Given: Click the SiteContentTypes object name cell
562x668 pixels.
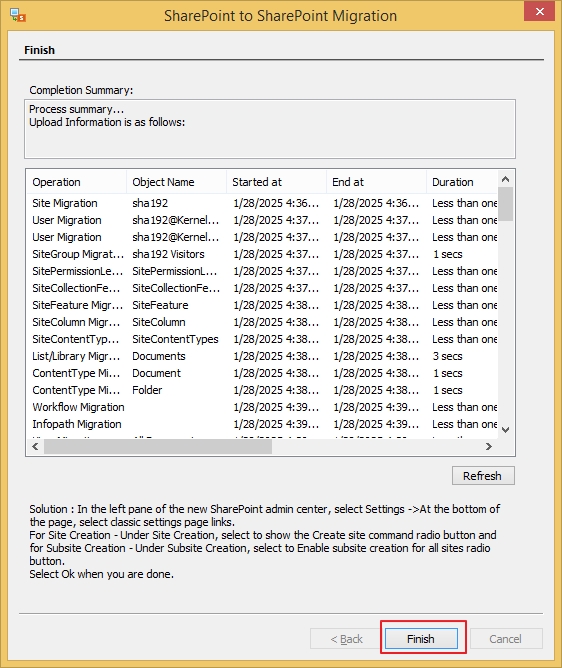Looking at the screenshot, I should coord(175,340).
